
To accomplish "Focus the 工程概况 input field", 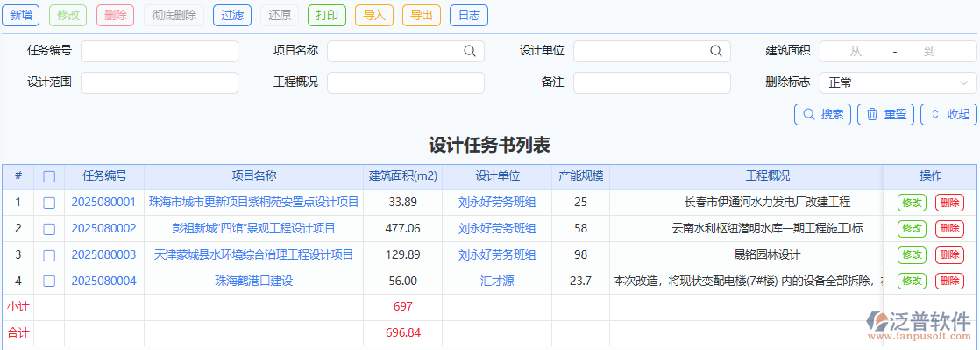I will point(406,82).
